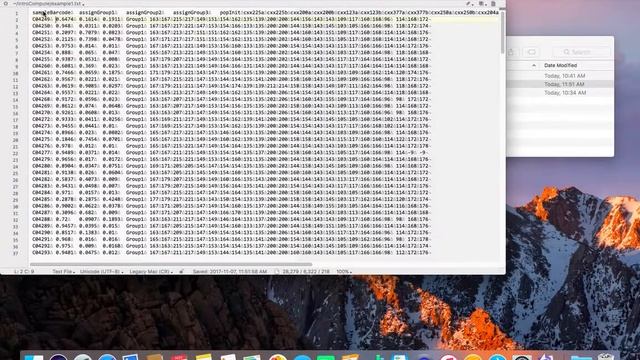Click the barcode C04280
The height and width of the screenshot is (360, 640).
point(42,166)
